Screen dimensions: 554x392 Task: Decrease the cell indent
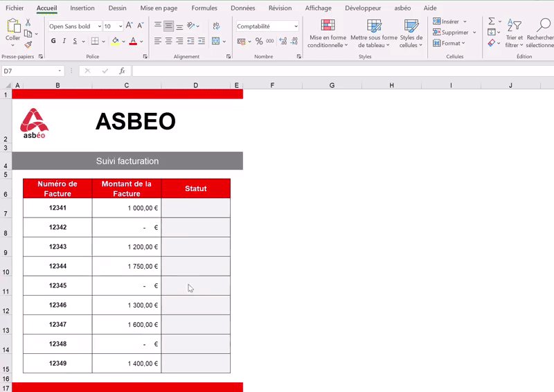coord(190,41)
